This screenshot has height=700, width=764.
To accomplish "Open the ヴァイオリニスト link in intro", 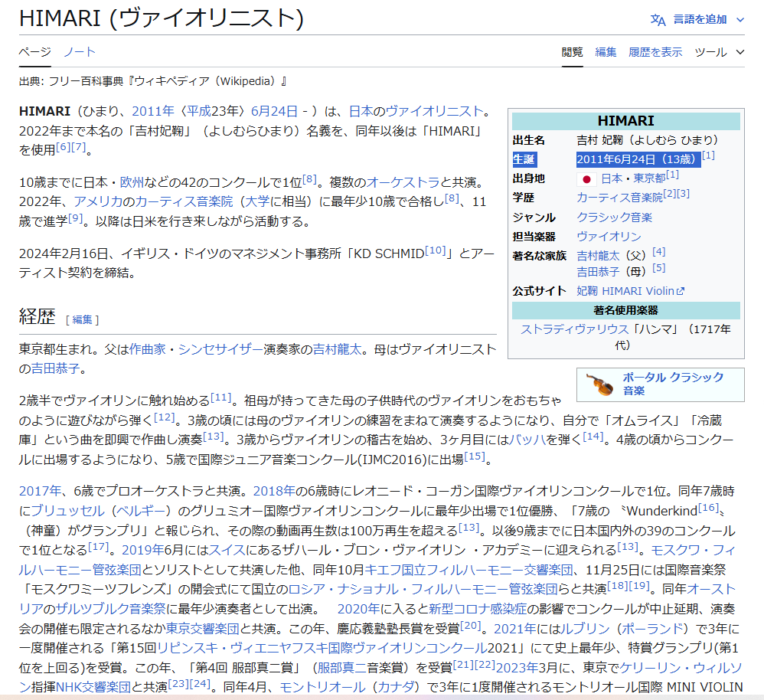I will coord(434,111).
